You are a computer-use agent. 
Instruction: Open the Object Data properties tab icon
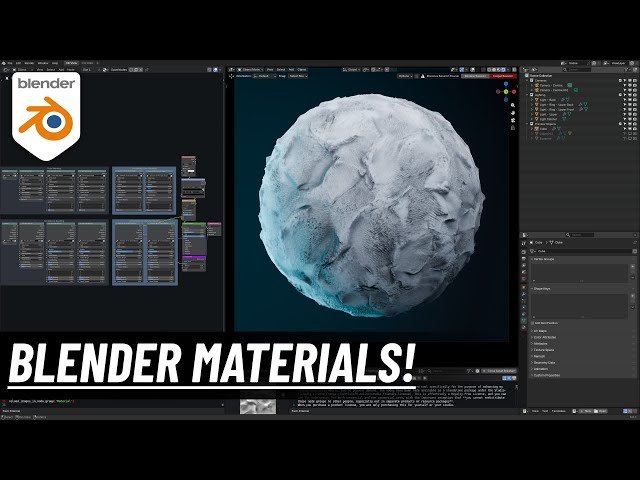pyautogui.click(x=523, y=319)
